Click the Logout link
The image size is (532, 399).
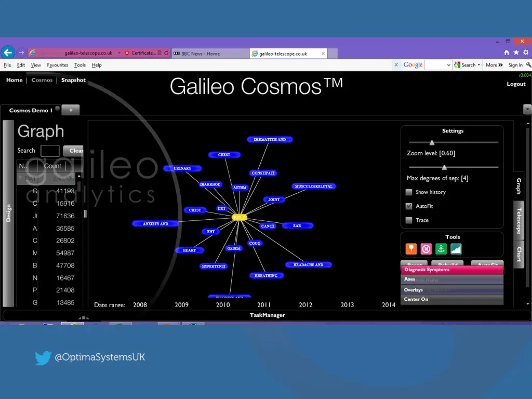point(516,84)
